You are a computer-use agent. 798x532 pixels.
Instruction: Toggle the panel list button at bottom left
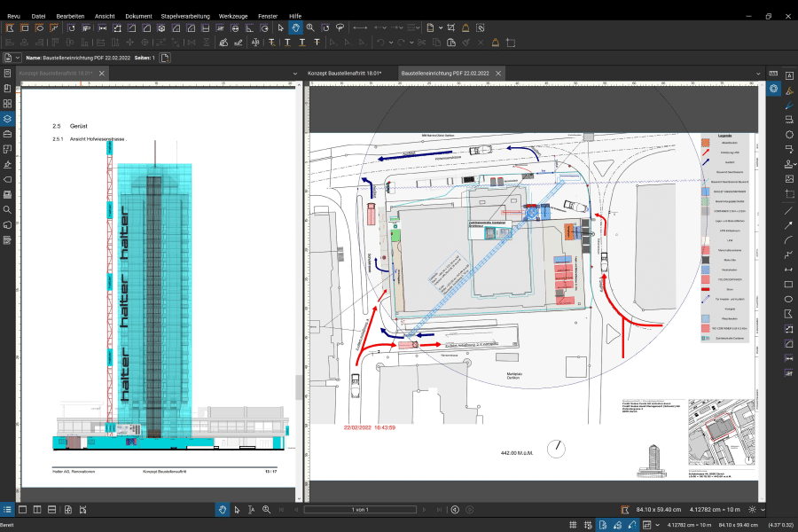pos(7,510)
